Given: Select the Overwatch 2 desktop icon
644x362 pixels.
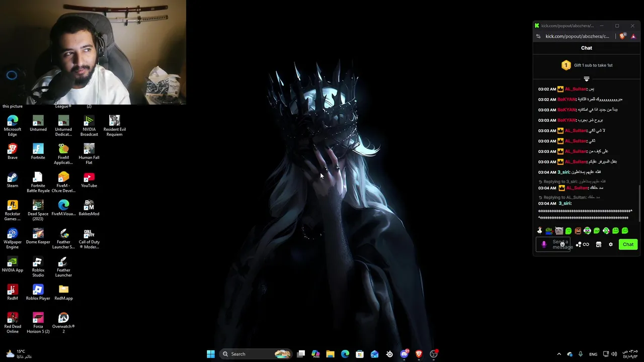Looking at the screenshot, I should [63, 323].
